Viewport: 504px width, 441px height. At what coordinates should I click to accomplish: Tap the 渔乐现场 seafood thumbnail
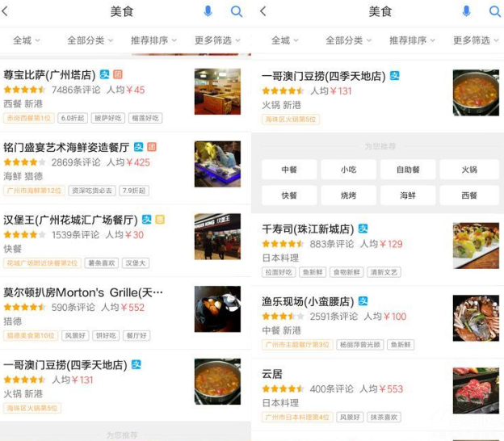(476, 318)
